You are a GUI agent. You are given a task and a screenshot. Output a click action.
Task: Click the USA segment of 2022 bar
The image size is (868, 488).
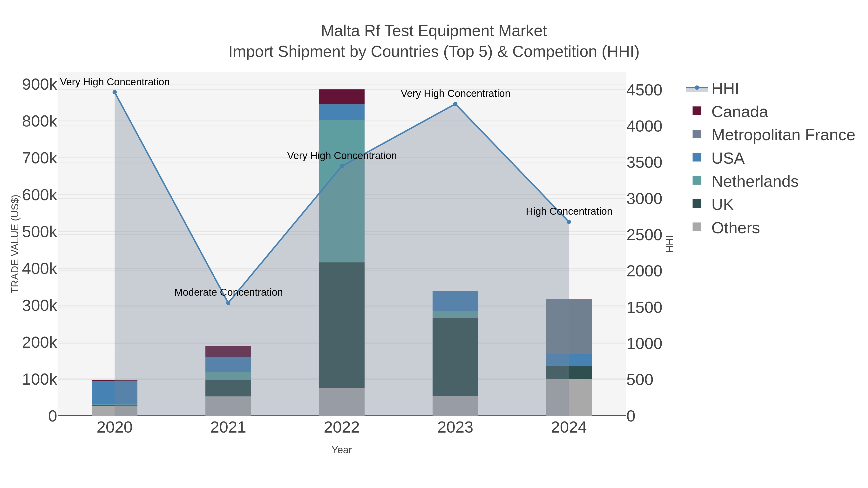tap(342, 112)
